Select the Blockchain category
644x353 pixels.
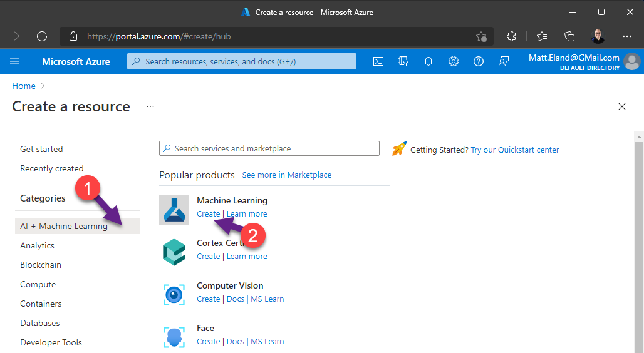tap(41, 265)
